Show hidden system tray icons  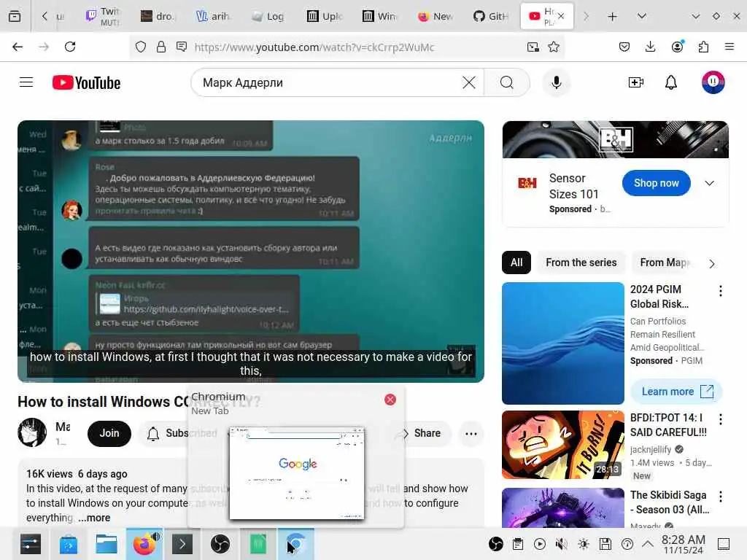[648, 544]
